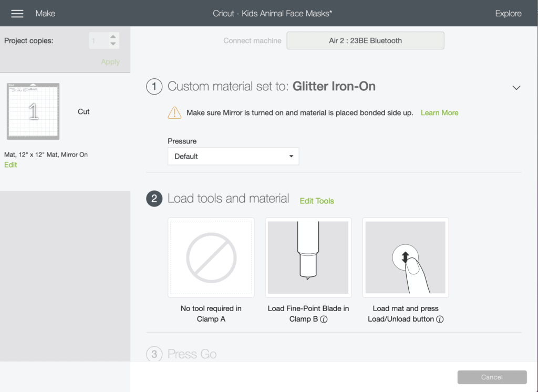Image resolution: width=538 pixels, height=392 pixels.
Task: Open info icon next to Load/Unload button
Action: [440, 319]
